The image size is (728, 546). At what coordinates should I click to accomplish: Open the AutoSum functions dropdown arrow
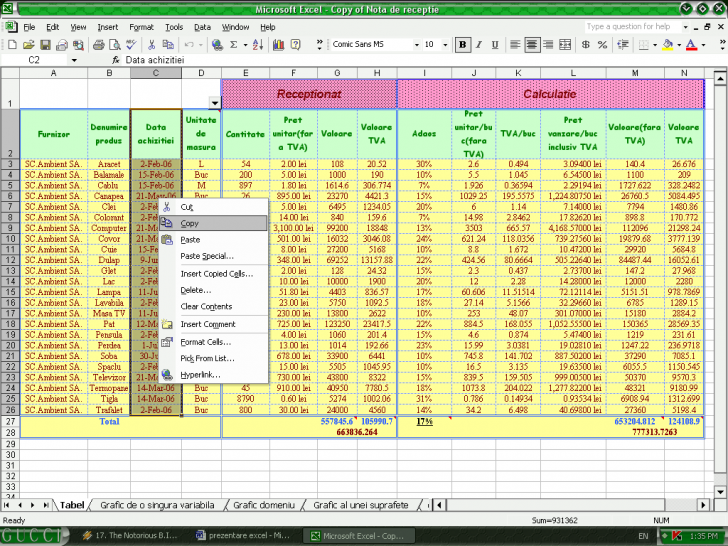(245, 45)
